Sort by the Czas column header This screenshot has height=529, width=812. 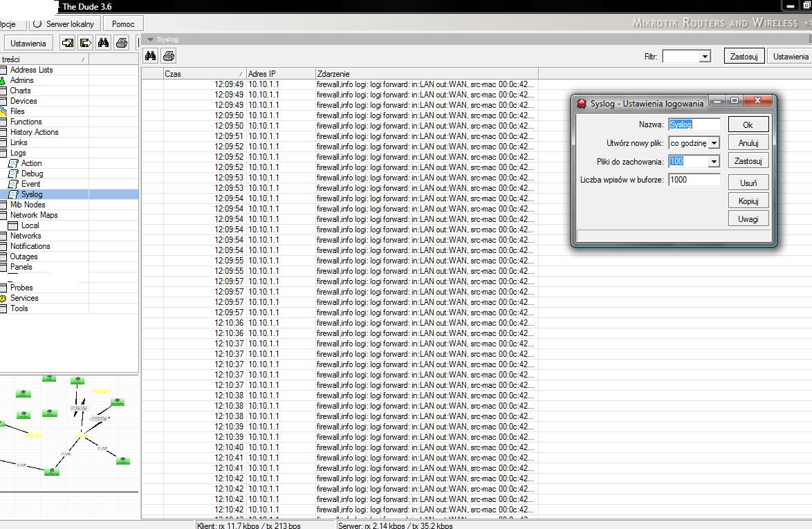pos(204,73)
